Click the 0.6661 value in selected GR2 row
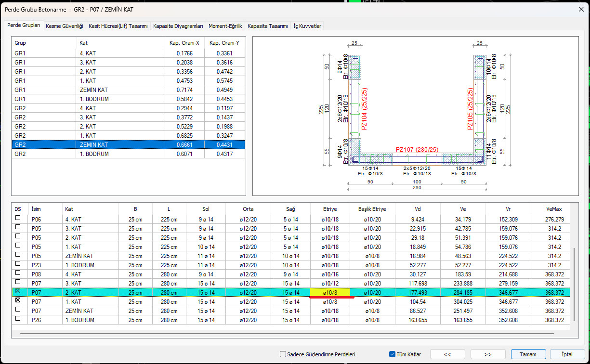The height and width of the screenshot is (364, 590). [x=184, y=145]
